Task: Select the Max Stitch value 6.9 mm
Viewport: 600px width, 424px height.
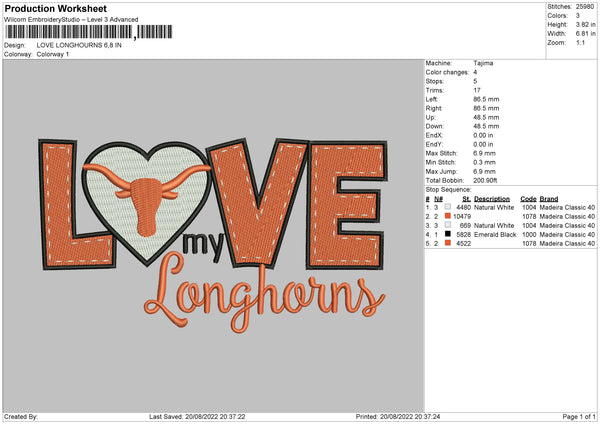Action: pyautogui.click(x=484, y=153)
